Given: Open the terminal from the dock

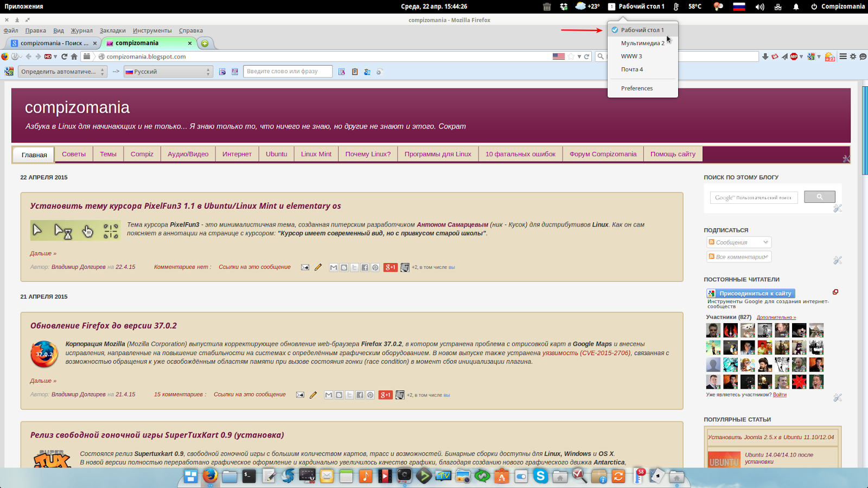Looking at the screenshot, I should (249, 476).
